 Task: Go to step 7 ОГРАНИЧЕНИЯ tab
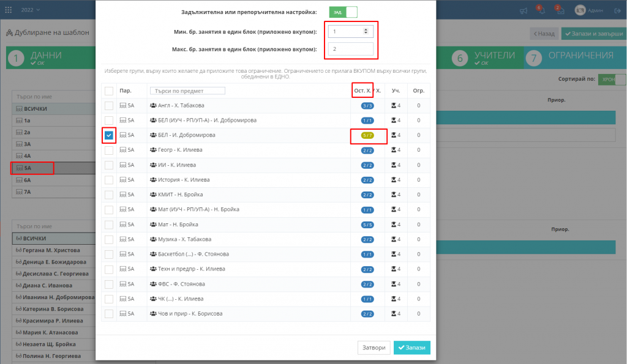573,58
